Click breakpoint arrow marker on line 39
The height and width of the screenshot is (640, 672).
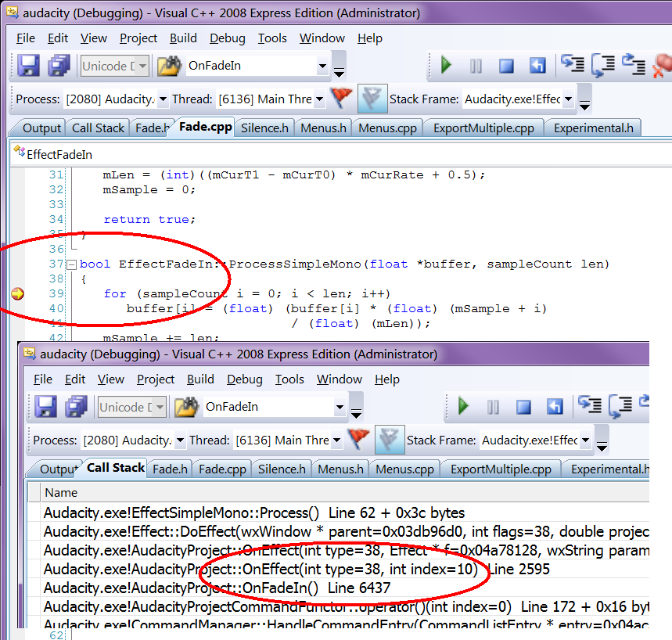(x=17, y=293)
